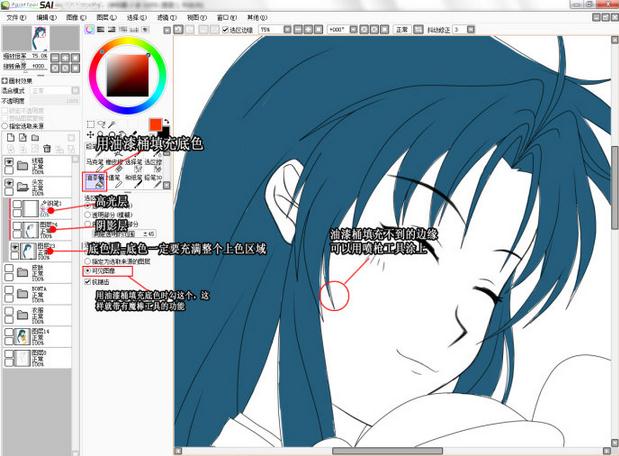Create a new normal layer
Screen dimensions: 619x456
pyautogui.click(x=11, y=137)
